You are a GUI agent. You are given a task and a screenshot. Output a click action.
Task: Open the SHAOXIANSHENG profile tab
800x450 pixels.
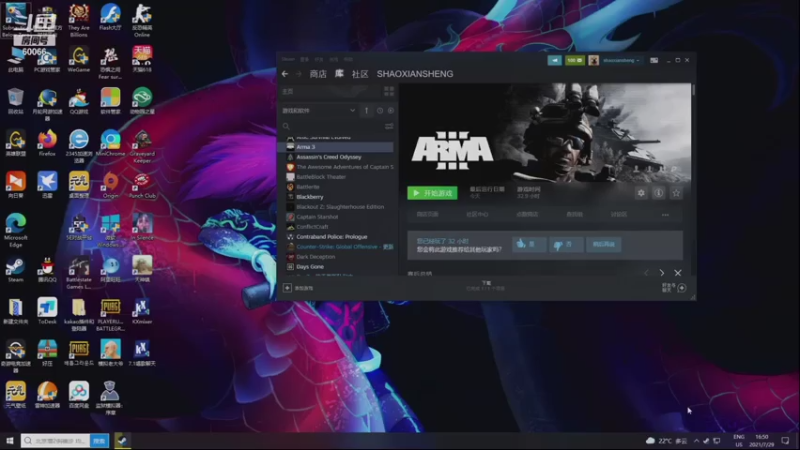click(x=415, y=74)
